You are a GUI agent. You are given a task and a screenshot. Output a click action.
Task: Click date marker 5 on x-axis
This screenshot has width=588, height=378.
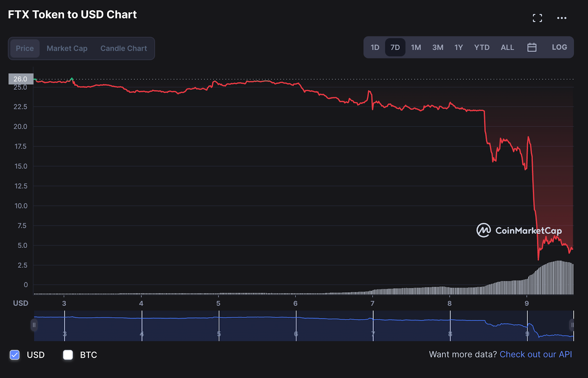[218, 303]
